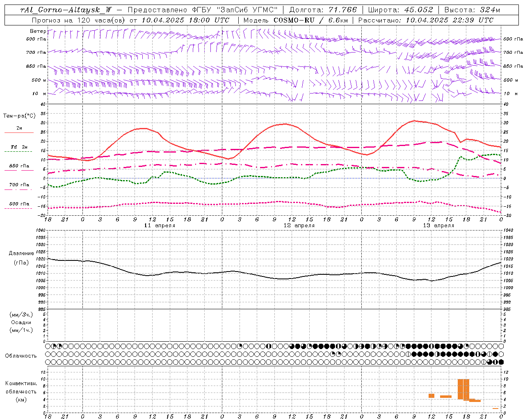Image resolution: width=525 pixels, height=420 pixels.
Task: Click the Облачность label
Action: tap(21, 356)
